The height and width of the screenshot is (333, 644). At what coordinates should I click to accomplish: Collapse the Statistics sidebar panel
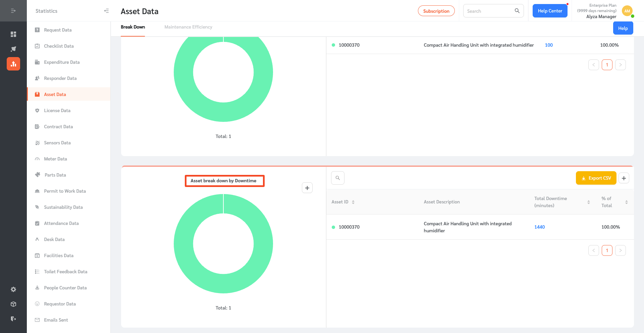pyautogui.click(x=106, y=11)
